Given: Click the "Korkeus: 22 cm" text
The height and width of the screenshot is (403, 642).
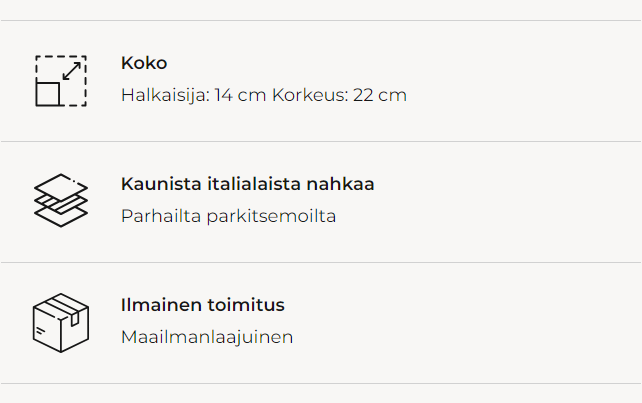Looking at the screenshot, I should pos(339,96).
